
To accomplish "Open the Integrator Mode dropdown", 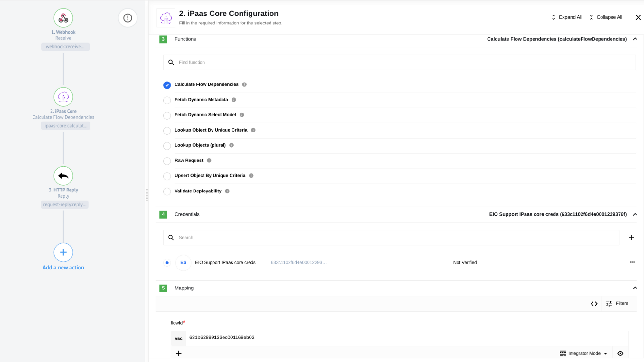I will (583, 353).
